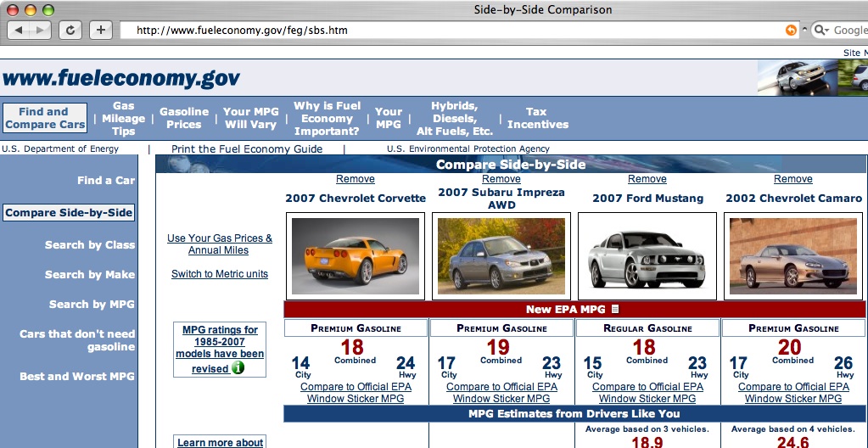Open Hybrids, Diesels, Alt Fuels menu item
Screen dimensions: 868x448
(455, 118)
